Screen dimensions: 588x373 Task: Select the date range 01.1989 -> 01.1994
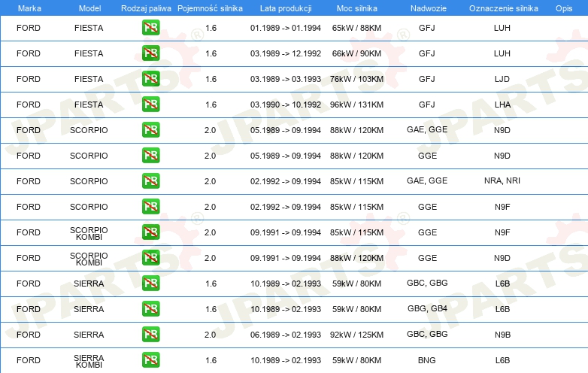pyautogui.click(x=286, y=28)
